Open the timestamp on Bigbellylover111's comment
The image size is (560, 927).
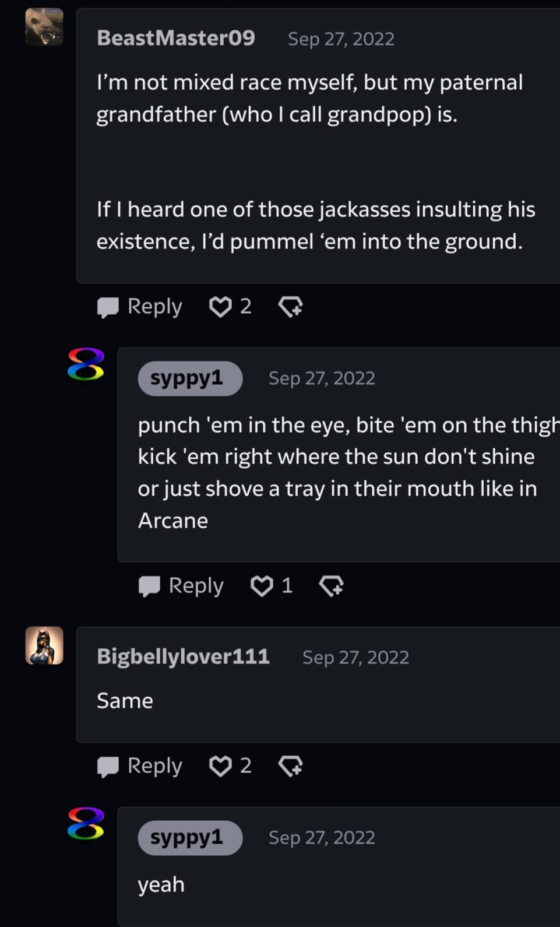355,658
